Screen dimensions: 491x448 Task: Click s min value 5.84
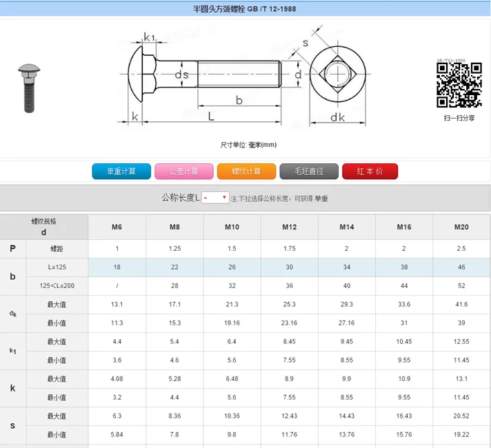117,434
